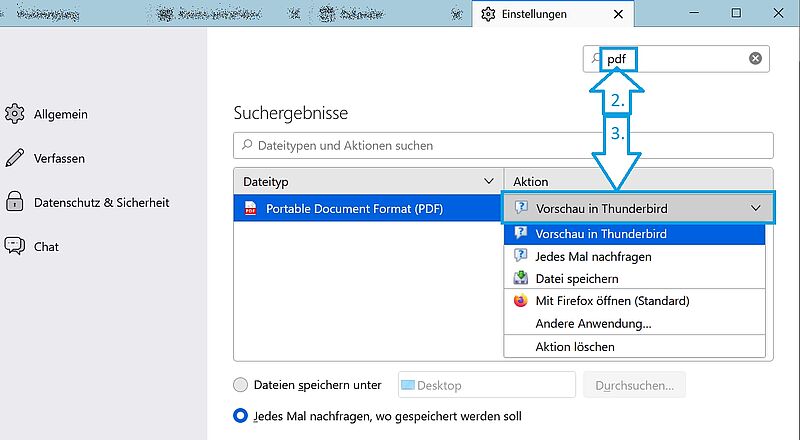Click the Durchsuchen... button
This screenshot has height=440, width=800.
[x=634, y=385]
